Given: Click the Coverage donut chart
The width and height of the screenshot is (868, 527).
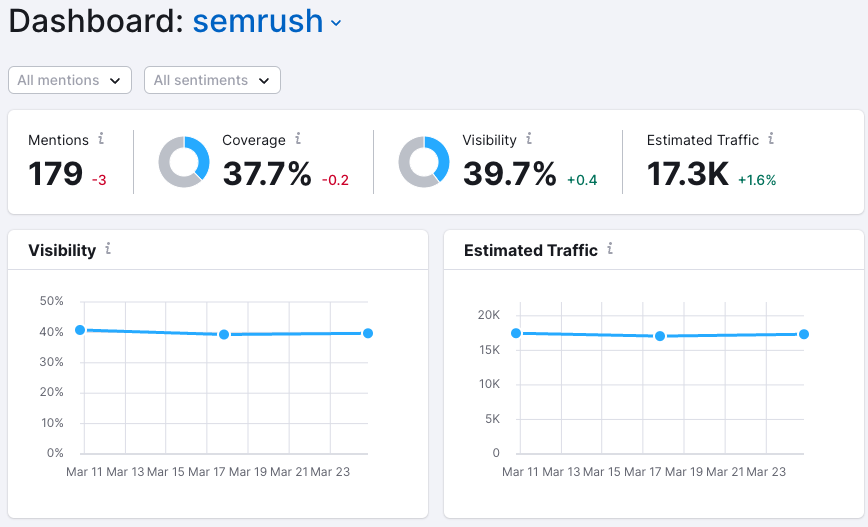Looking at the screenshot, I should [184, 162].
